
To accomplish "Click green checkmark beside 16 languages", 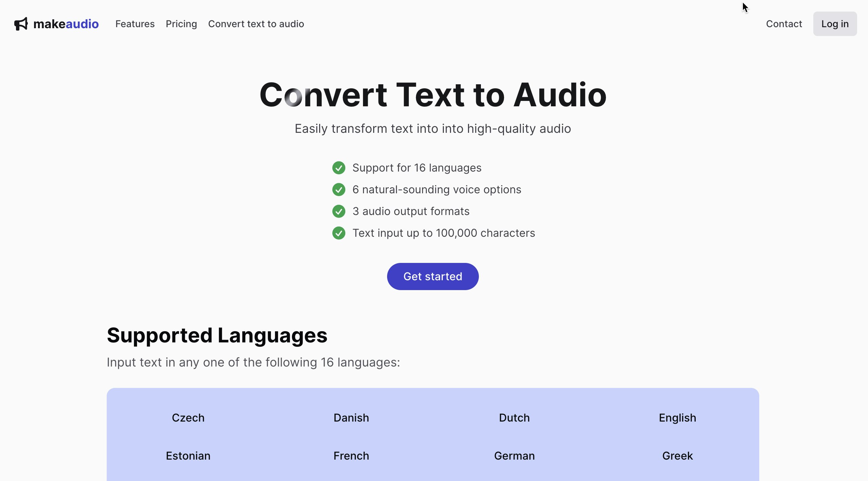I will point(338,168).
